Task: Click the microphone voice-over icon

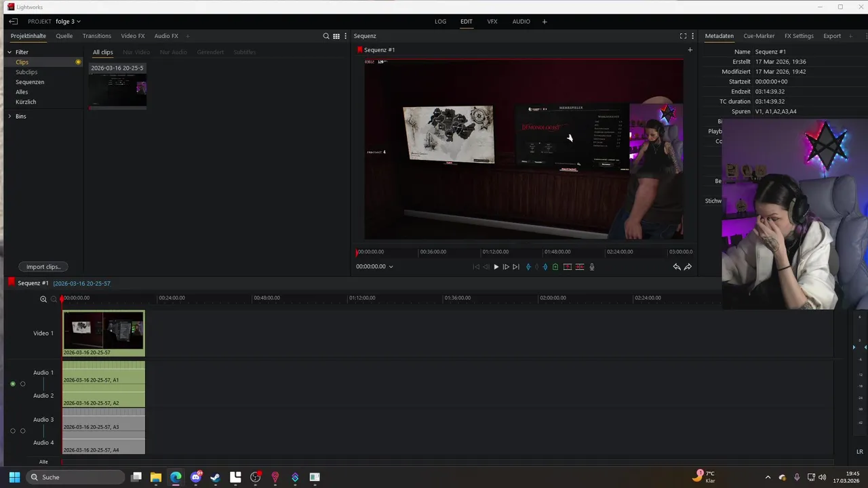Action: 592,267
